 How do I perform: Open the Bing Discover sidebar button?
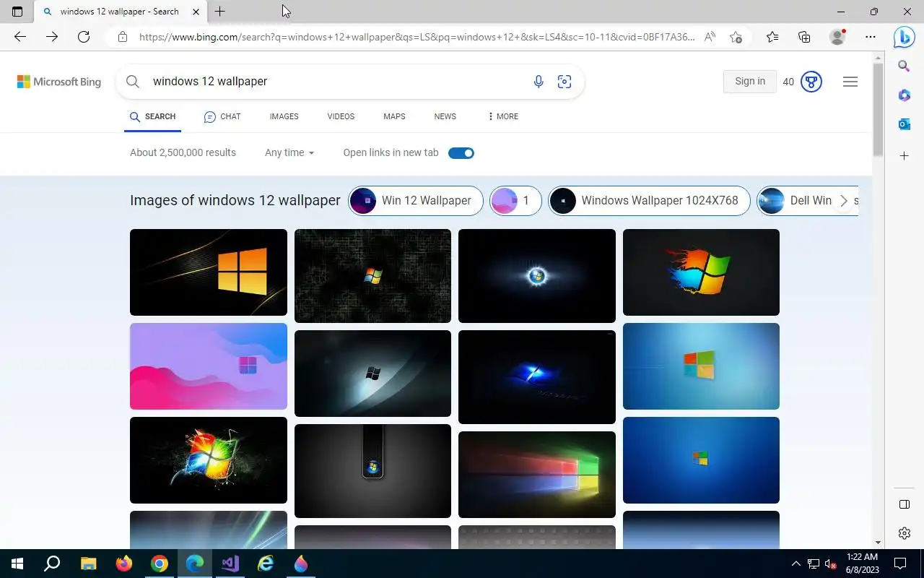(904, 37)
